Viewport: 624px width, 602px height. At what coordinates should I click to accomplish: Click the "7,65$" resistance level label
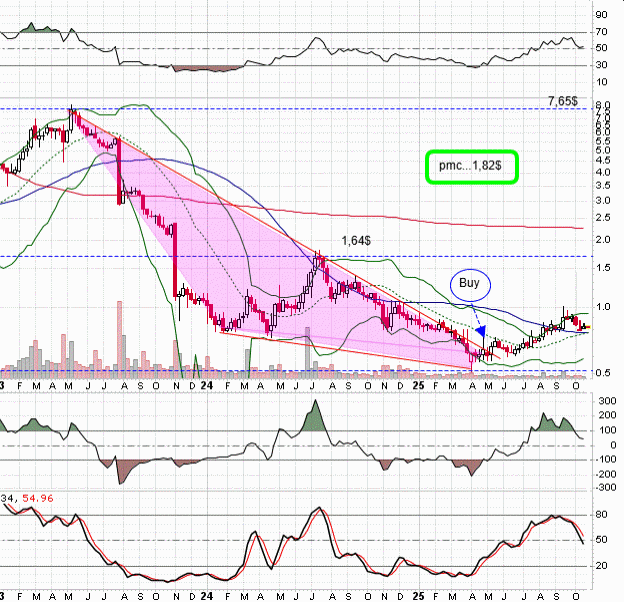[x=563, y=101]
